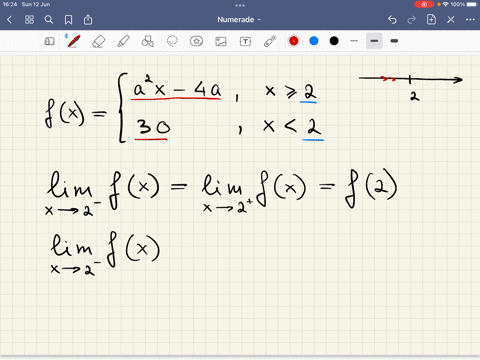Select the Image insert tool
The image size is (480, 360).
click(221, 41)
